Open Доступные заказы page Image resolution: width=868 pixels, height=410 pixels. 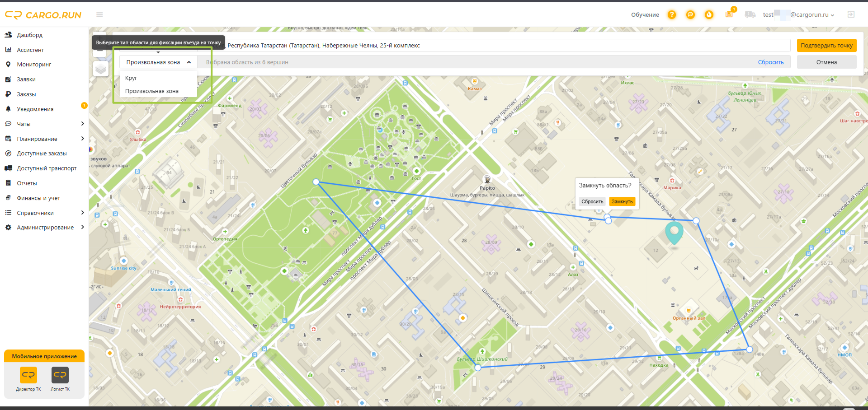pos(42,154)
